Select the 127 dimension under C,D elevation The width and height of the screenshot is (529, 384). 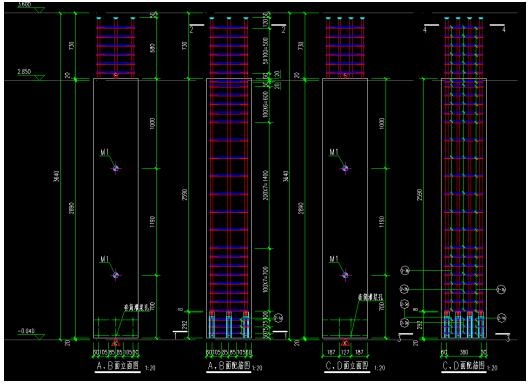pos(345,352)
